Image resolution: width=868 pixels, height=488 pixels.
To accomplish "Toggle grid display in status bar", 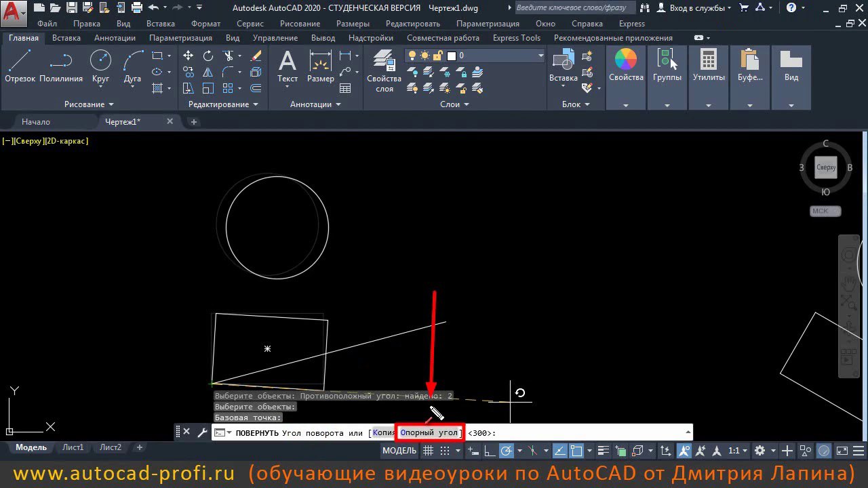I will pyautogui.click(x=427, y=451).
